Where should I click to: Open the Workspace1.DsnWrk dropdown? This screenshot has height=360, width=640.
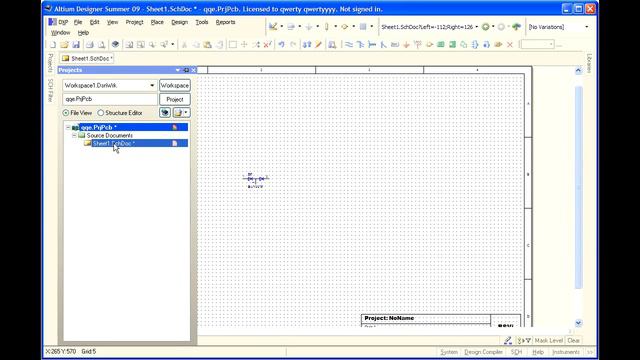(152, 85)
